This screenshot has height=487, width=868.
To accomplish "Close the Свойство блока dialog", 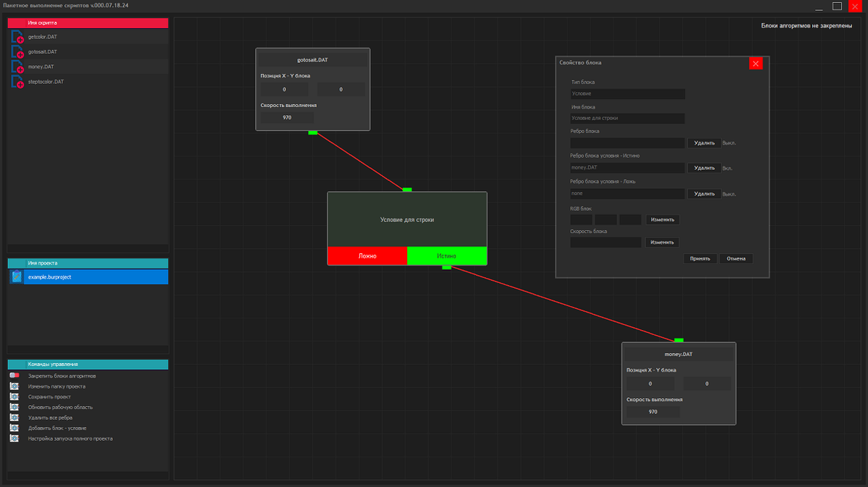I will click(x=756, y=64).
